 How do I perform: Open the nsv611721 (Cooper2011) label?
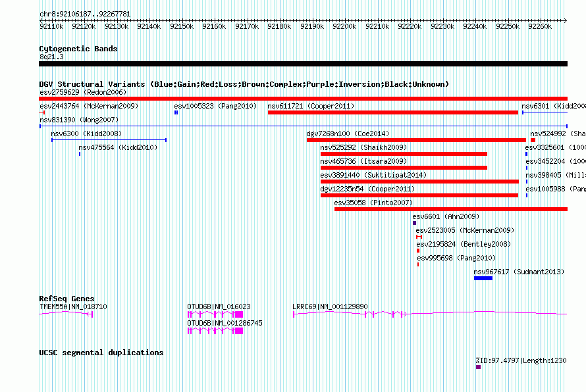(311, 106)
